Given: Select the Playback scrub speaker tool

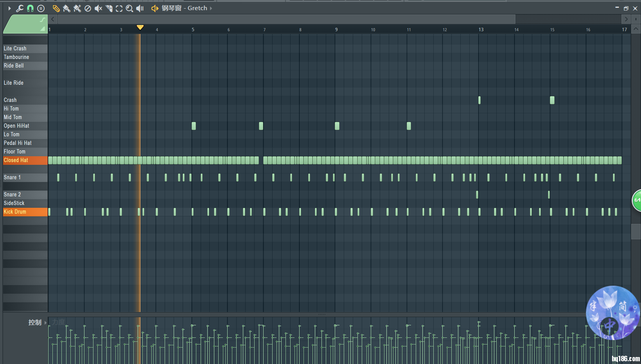Looking at the screenshot, I should click(140, 8).
